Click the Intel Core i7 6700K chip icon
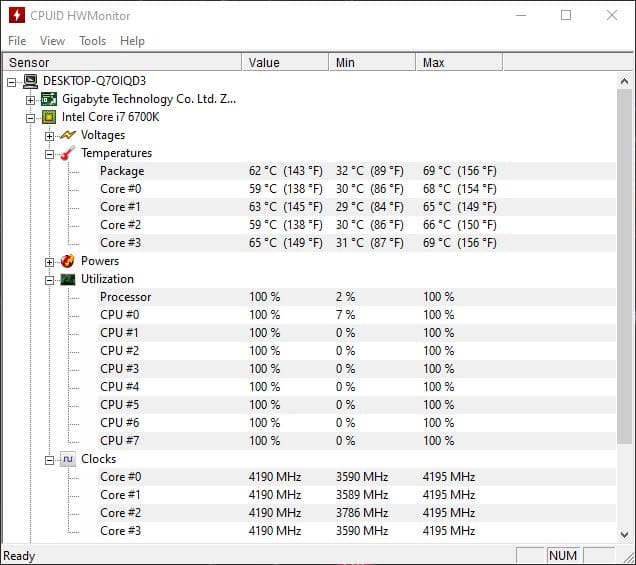Screen dimensions: 636x565 coord(49,117)
